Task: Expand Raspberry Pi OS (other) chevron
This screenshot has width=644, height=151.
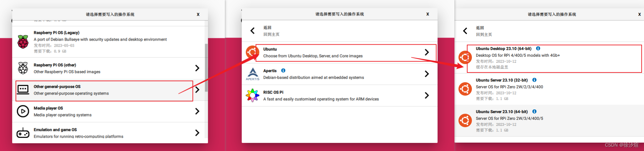Action: pyautogui.click(x=197, y=68)
